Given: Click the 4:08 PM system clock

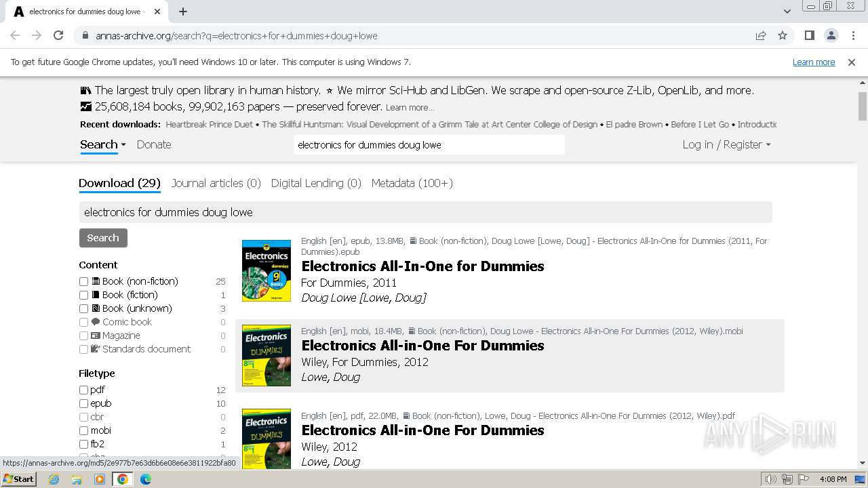Looking at the screenshot, I should click(x=833, y=479).
